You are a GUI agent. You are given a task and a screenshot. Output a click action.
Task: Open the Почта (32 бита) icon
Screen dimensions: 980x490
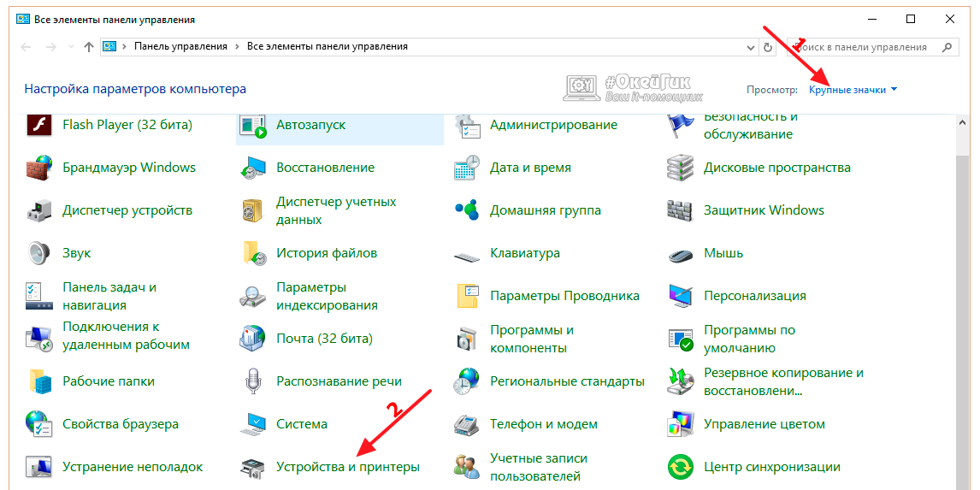pyautogui.click(x=253, y=339)
